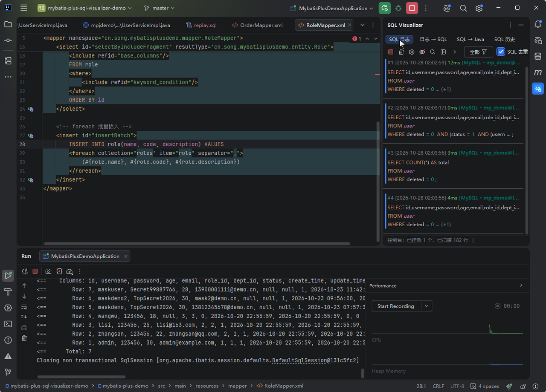Viewport: 546px width, 392px height.
Task: Open the arrow next to Start Recording
Action: (x=427, y=306)
